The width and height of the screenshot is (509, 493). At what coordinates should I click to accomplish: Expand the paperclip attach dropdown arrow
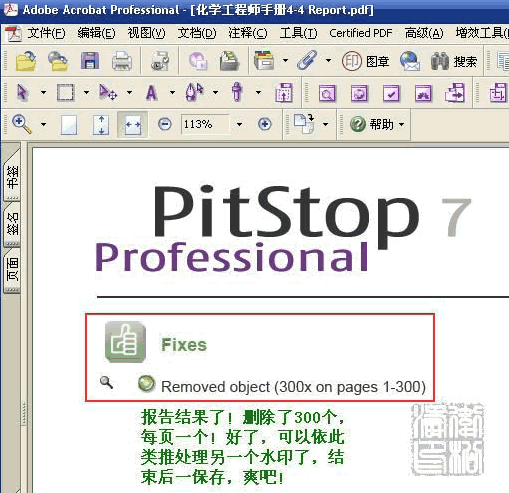[328, 61]
